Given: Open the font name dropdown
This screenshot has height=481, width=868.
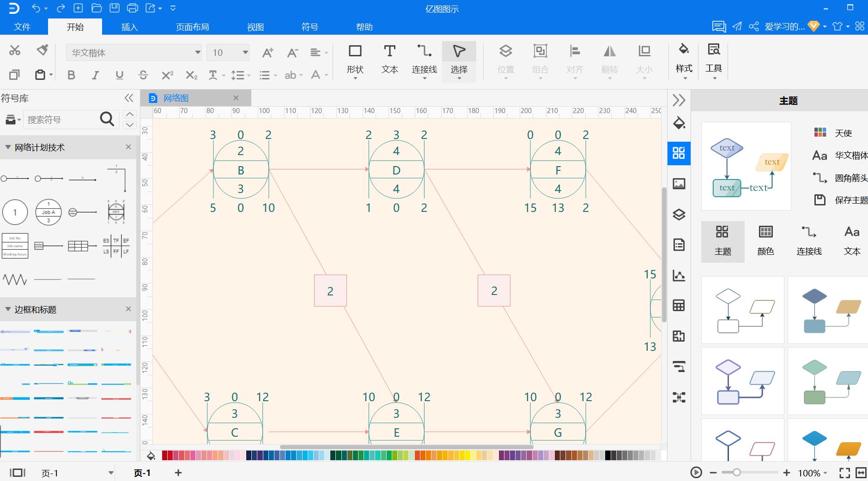Looking at the screenshot, I should 198,53.
